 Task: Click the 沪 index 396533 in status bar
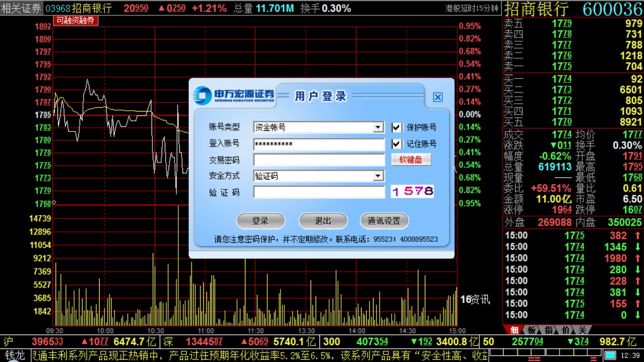[x=47, y=342]
